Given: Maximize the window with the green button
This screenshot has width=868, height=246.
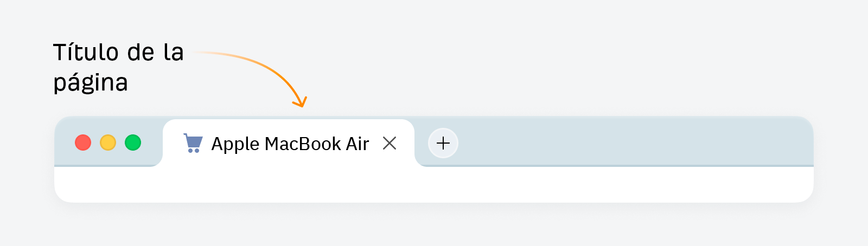Looking at the screenshot, I should (x=133, y=143).
